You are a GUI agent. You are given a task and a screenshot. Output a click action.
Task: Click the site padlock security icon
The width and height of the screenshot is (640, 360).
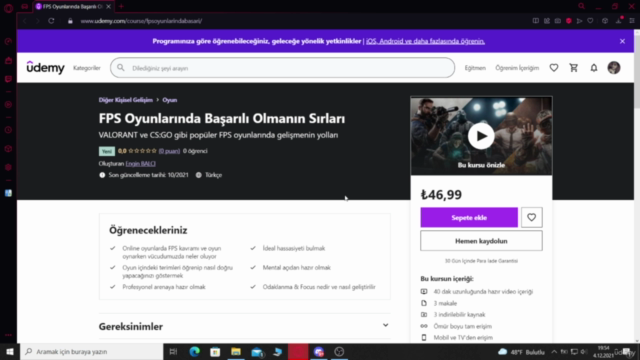tap(70, 21)
